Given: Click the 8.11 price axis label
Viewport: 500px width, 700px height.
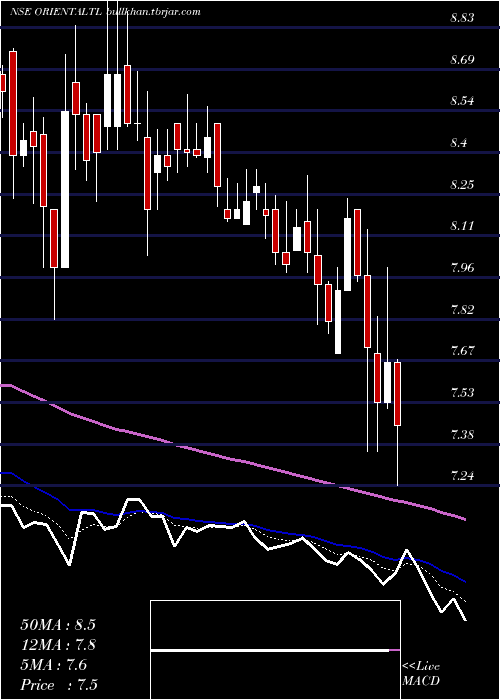Looking at the screenshot, I should [x=462, y=226].
